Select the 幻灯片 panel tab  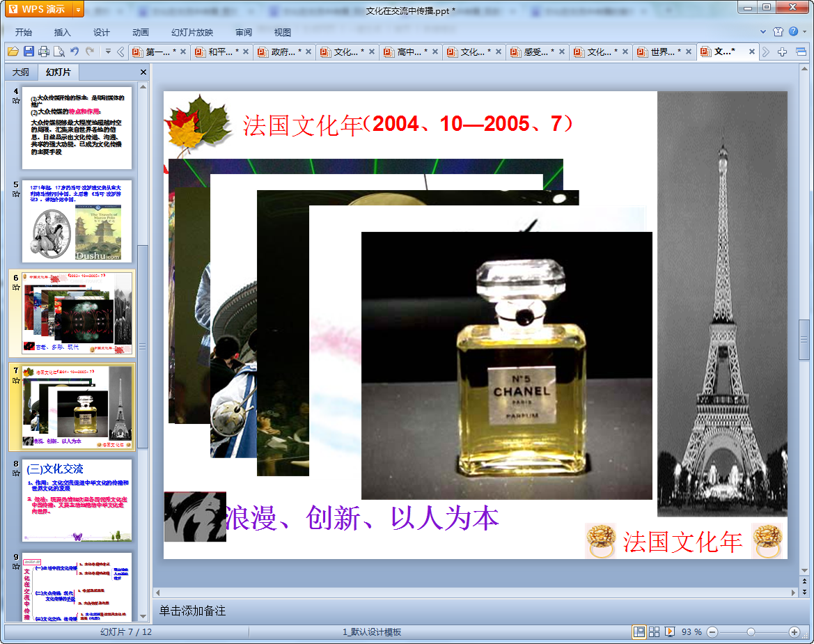(x=58, y=72)
